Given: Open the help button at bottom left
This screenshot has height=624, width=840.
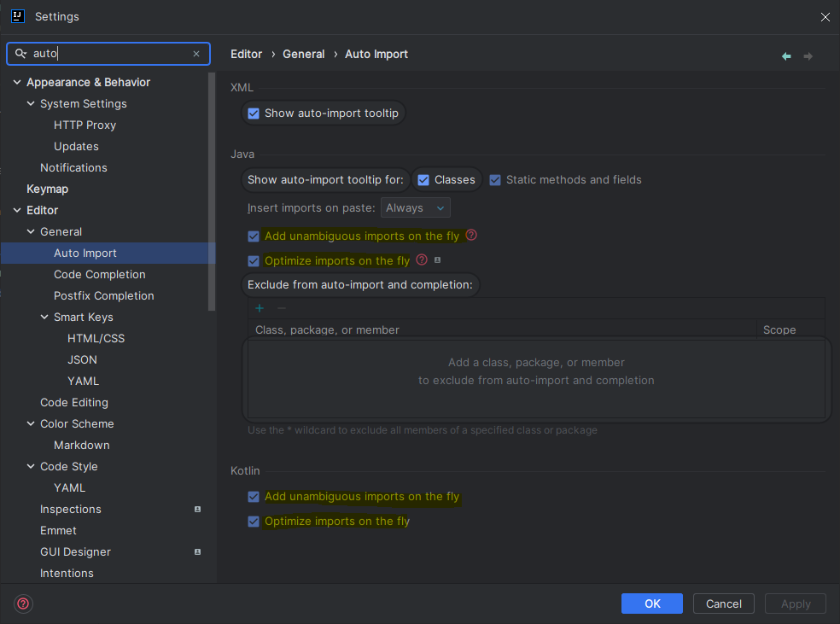Looking at the screenshot, I should pos(23,604).
